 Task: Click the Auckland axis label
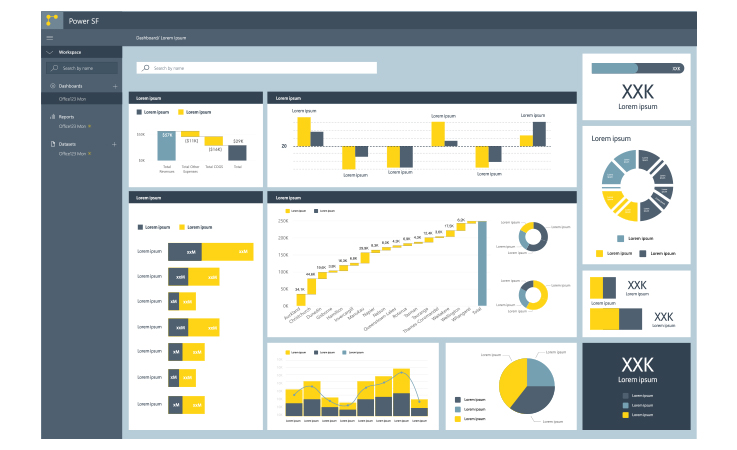pos(292,314)
